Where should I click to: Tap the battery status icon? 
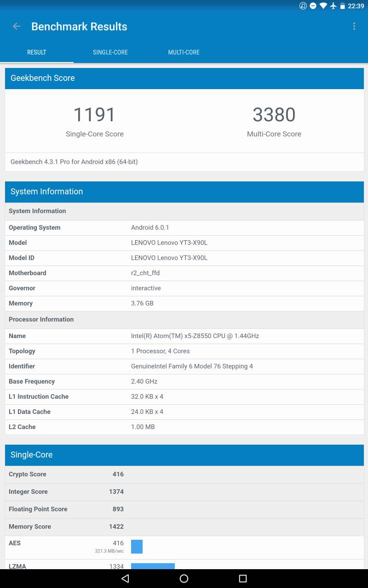pyautogui.click(x=342, y=6)
